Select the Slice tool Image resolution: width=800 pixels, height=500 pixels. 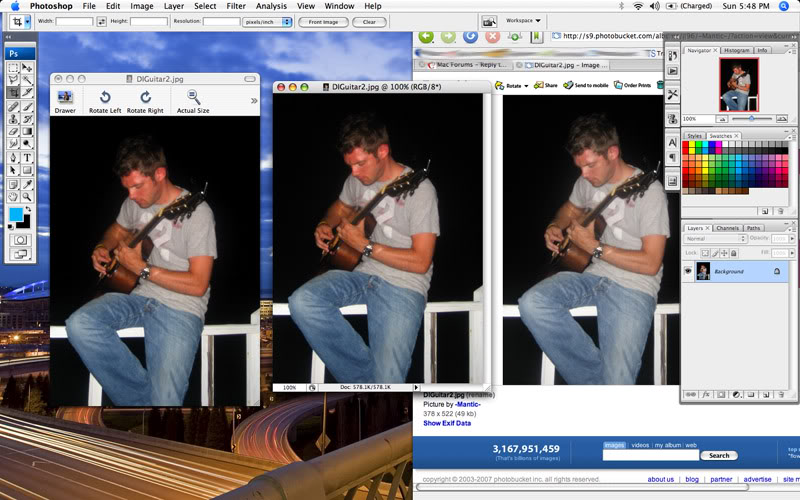pos(27,92)
